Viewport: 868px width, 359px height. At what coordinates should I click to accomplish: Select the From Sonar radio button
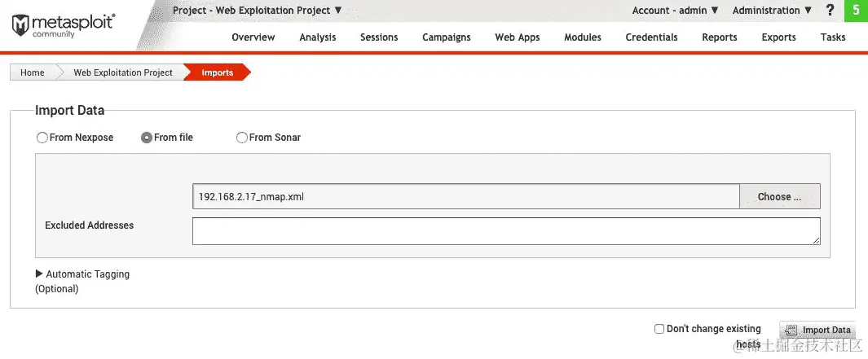[x=242, y=138]
